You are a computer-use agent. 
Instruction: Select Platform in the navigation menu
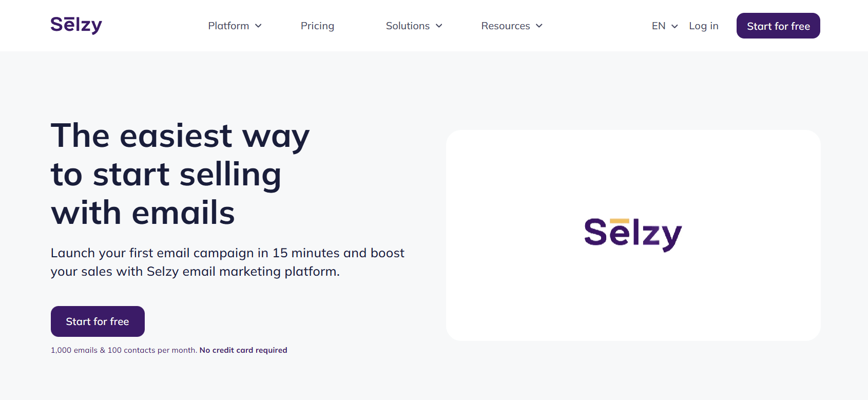(229, 26)
